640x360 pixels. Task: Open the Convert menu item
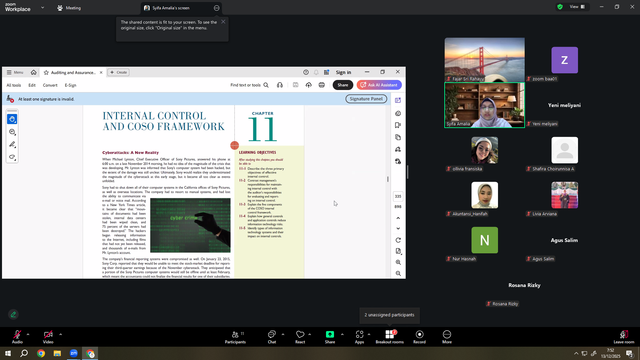coord(50,85)
